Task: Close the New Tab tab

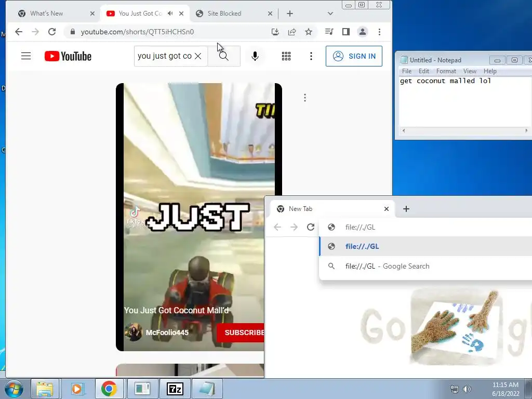Action: click(386, 209)
